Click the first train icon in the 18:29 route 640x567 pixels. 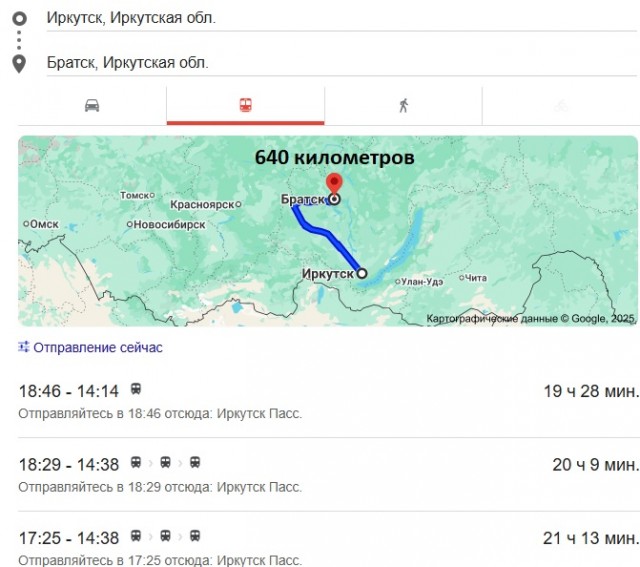coord(136,462)
